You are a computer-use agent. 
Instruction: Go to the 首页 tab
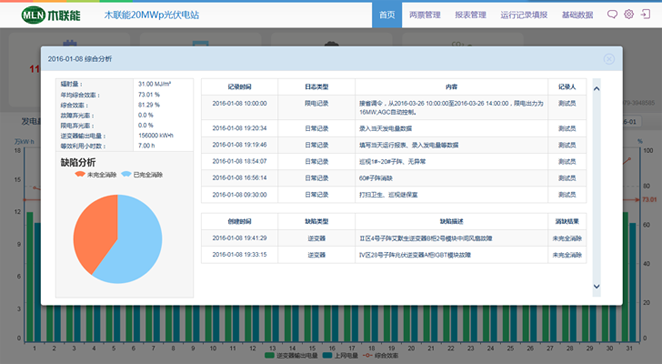point(387,15)
